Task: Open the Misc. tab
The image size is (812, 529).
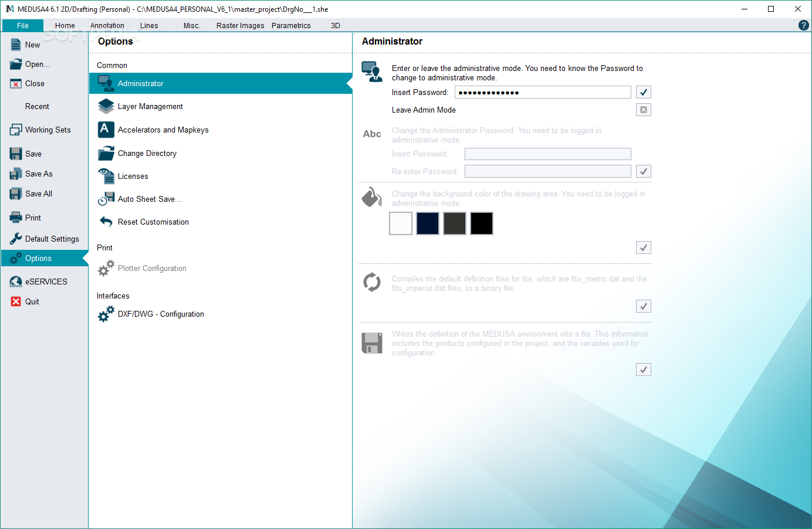Action: pos(192,26)
